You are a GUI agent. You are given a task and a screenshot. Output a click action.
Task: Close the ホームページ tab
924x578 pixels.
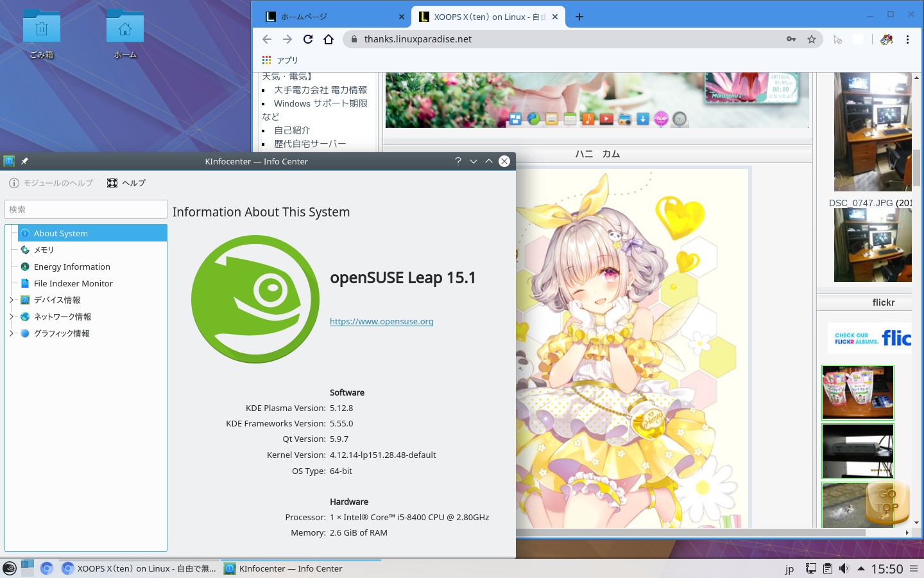point(402,17)
